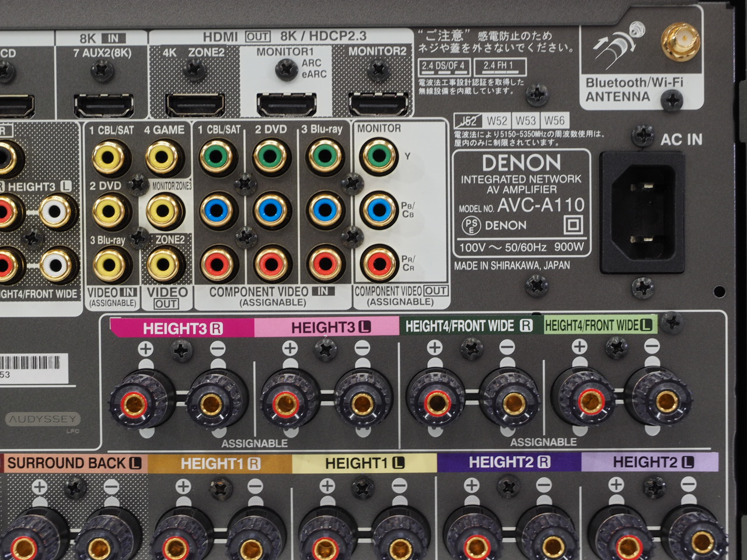
Task: Click the W56 channel box
Action: pyautogui.click(x=554, y=120)
